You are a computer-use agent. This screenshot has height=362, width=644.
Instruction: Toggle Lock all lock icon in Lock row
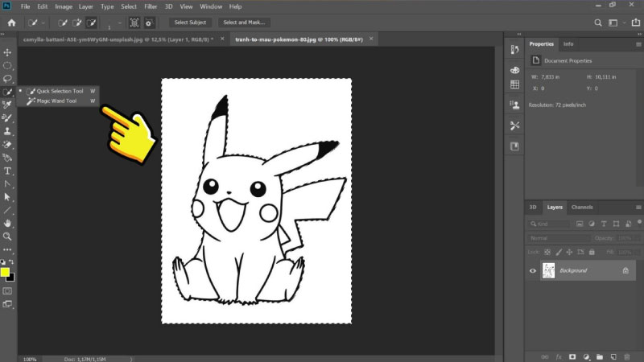point(592,252)
